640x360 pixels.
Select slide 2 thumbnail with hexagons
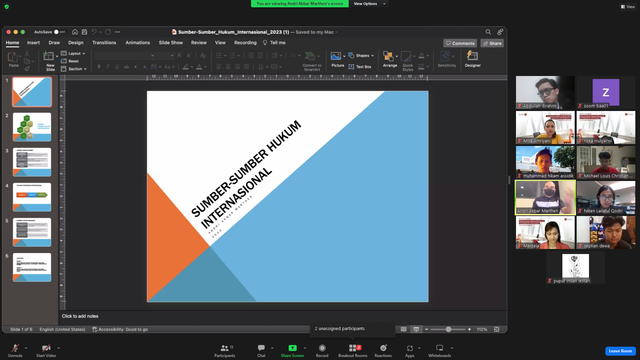32,127
